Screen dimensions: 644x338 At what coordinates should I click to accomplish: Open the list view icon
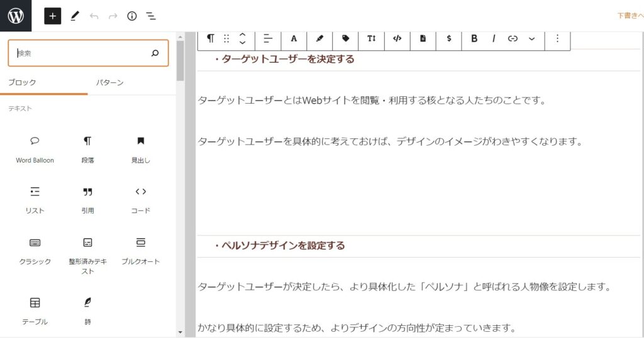[151, 16]
